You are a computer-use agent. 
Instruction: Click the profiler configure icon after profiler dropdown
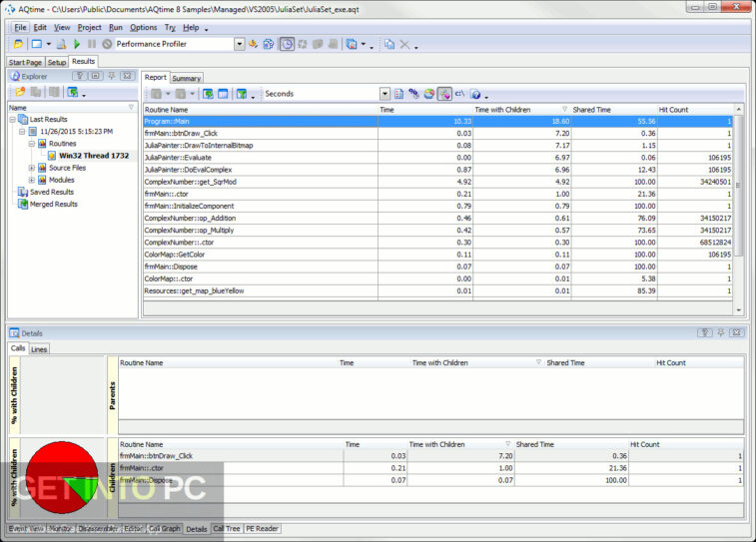point(253,44)
